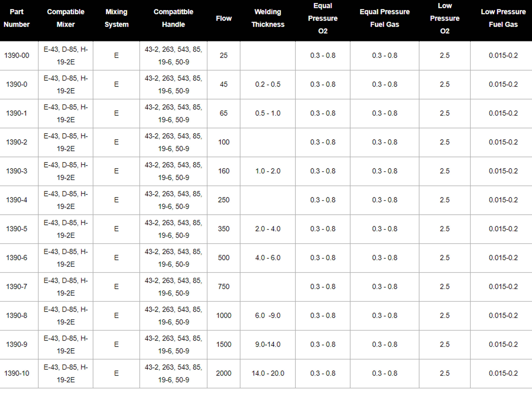Click the Low Pressure Fuel Gas header
Screen dimensions: 532x399
click(503, 18)
